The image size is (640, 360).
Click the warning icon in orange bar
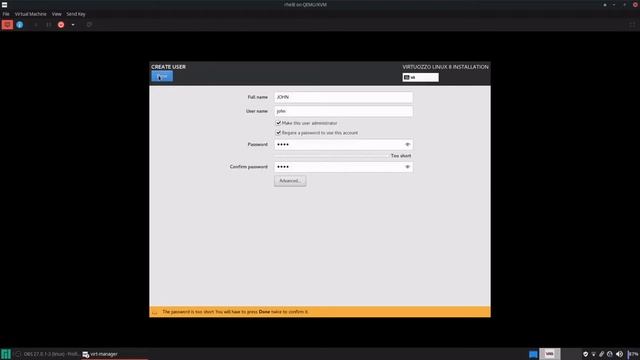155,312
